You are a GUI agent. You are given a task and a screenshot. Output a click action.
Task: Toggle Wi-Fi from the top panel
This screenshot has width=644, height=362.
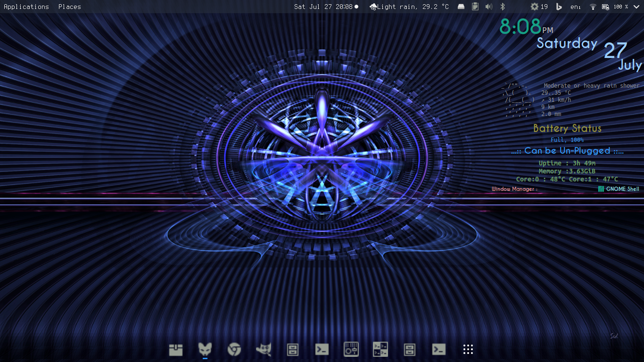(593, 7)
